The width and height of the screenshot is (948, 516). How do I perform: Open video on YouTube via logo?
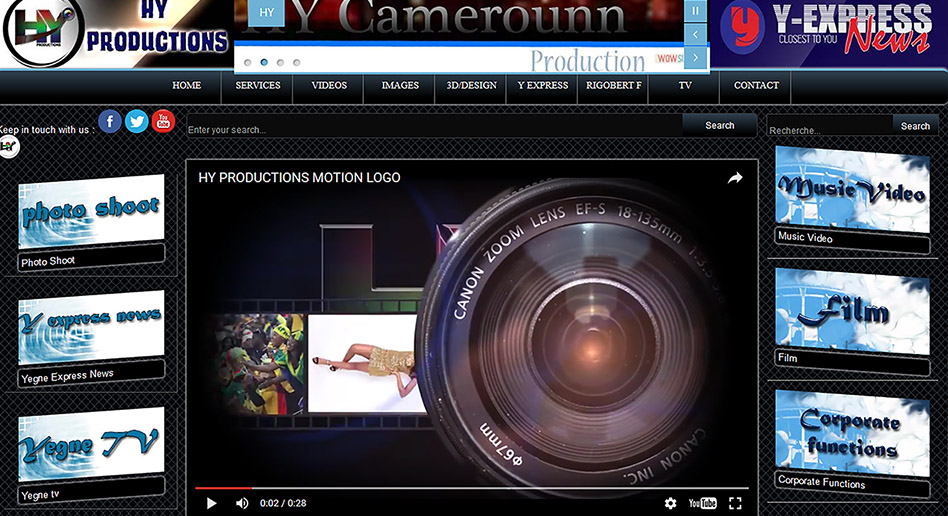click(x=703, y=503)
